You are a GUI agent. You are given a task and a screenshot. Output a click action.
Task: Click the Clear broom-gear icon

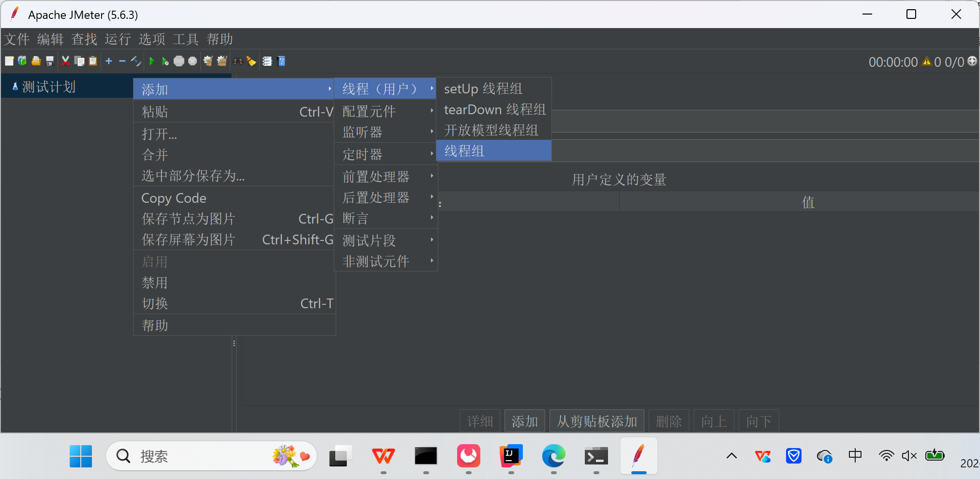tap(208, 61)
